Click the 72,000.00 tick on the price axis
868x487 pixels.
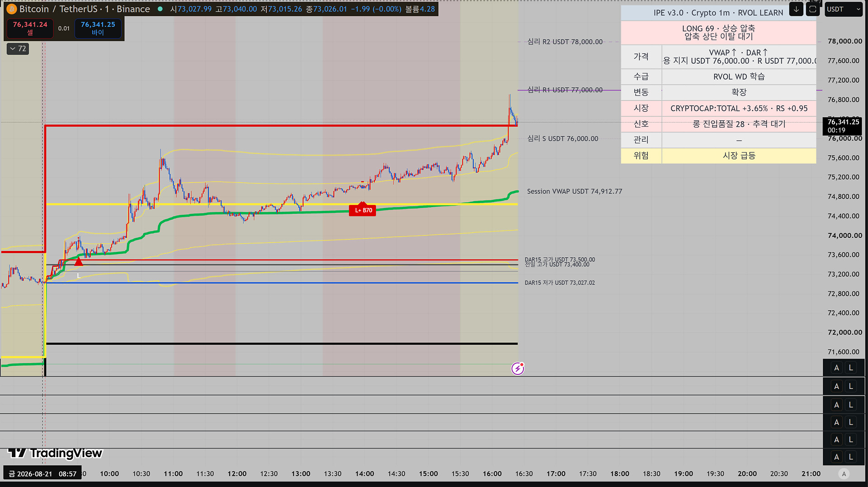[x=844, y=332]
